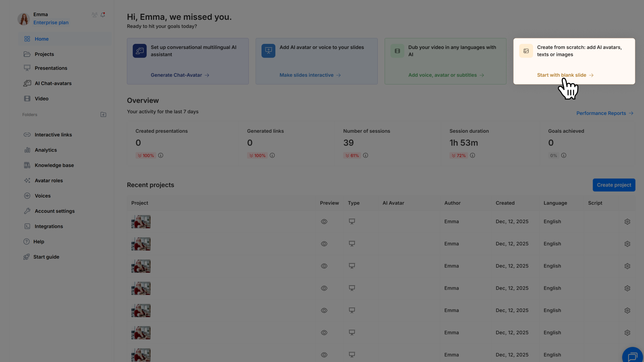
Task: Click eye preview icon in fifth project row
Action: 324,310
